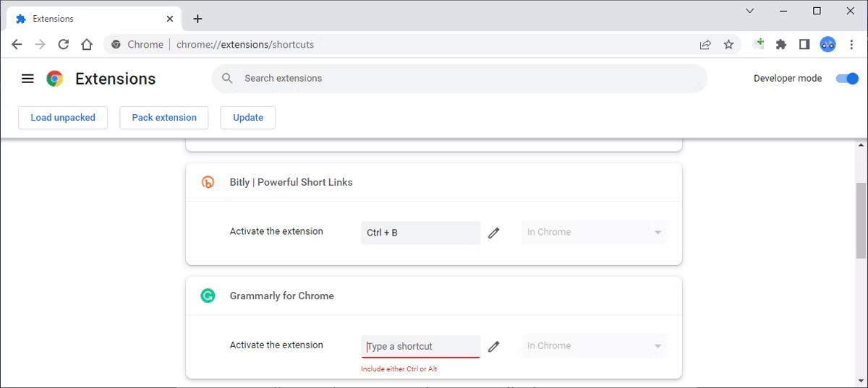Share this page via the share icon
Screen dimensions: 868x388
tap(705, 44)
